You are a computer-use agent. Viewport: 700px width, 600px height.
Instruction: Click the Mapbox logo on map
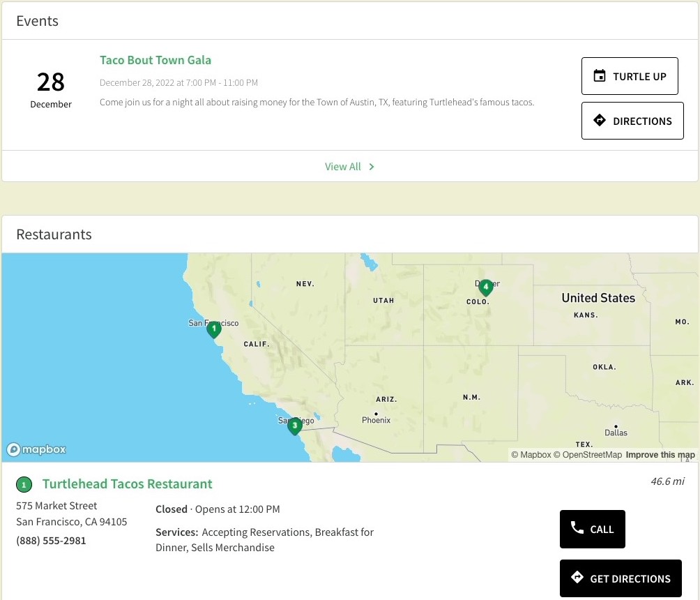(36, 449)
